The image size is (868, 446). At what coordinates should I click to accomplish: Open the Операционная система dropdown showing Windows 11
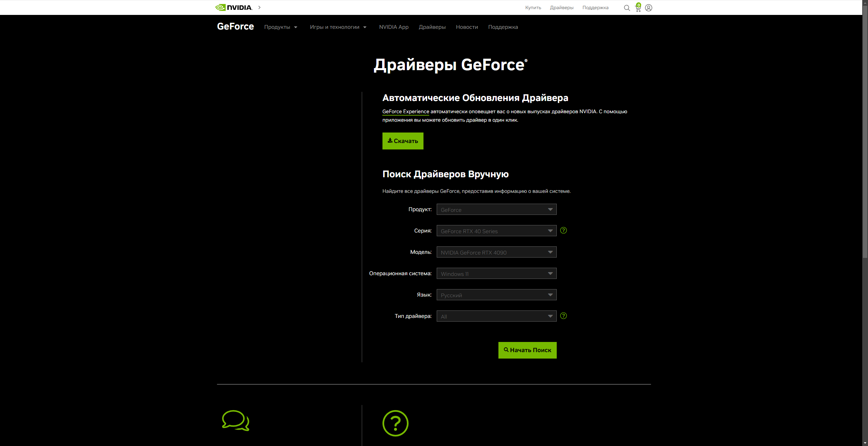(x=496, y=273)
